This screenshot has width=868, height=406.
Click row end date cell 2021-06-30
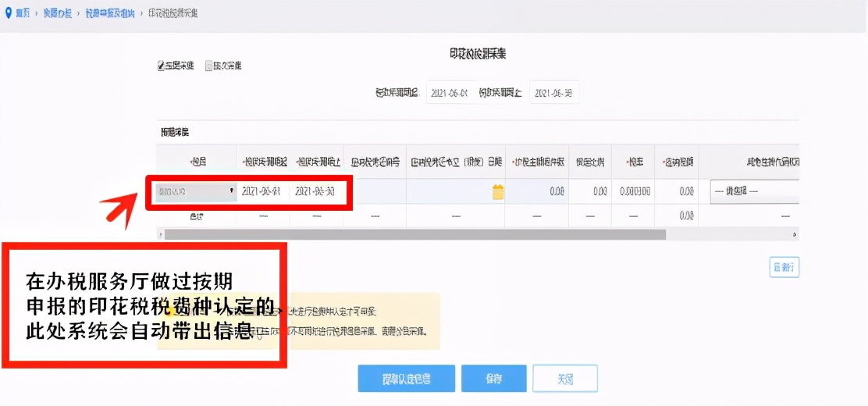tap(316, 191)
